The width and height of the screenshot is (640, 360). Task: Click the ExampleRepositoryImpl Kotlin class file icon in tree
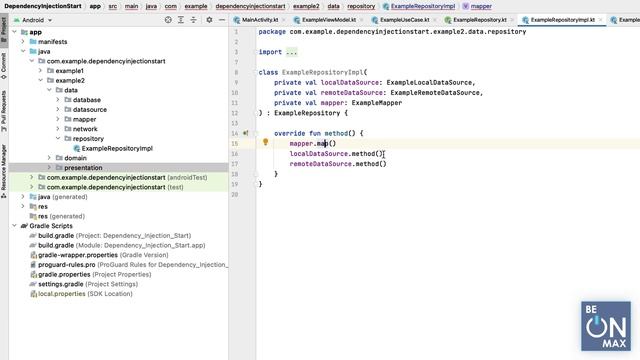76,149
